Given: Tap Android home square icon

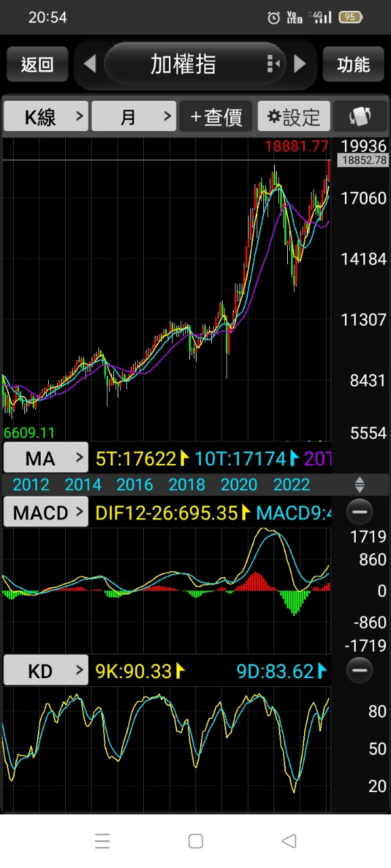Looking at the screenshot, I should (195, 842).
